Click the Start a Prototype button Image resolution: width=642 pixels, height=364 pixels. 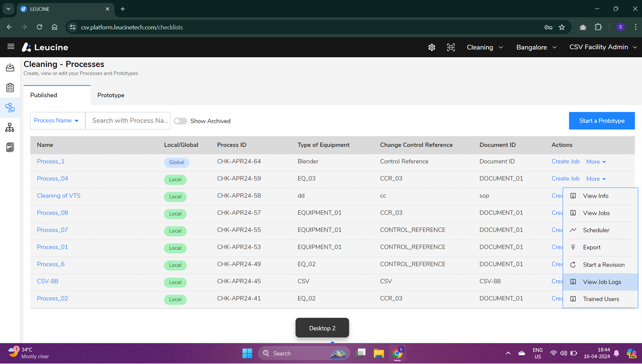(601, 120)
